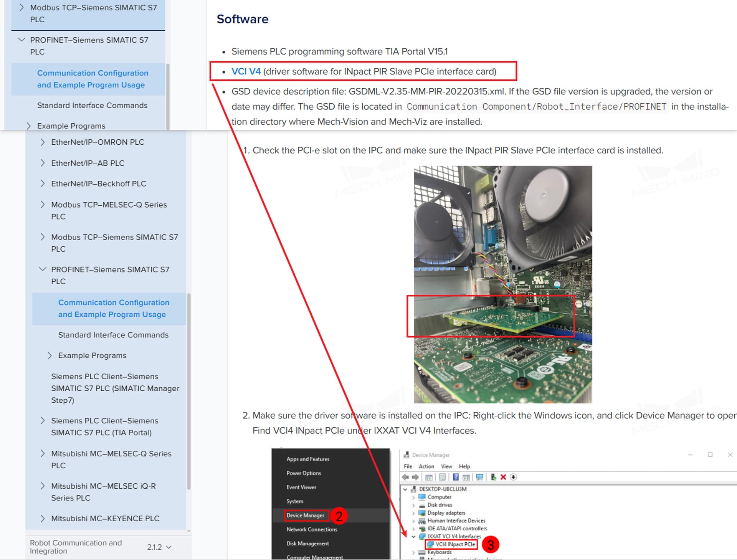This screenshot has width=737, height=560.
Task: Select Network Connections context menu entry
Action: pos(312,529)
